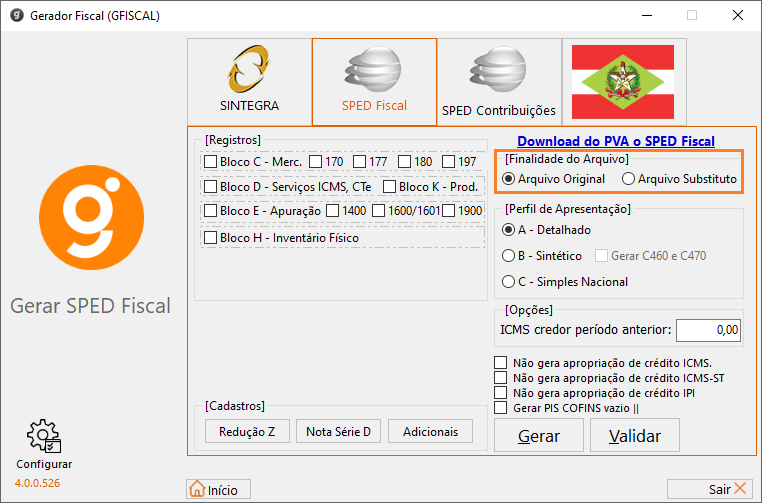
Task: Click the orange X icon on Sair
Action: 740,488
